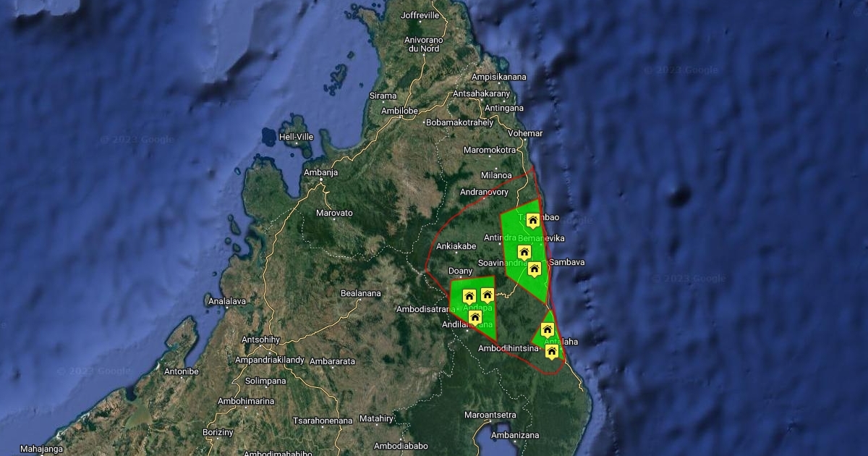Click the Andranovory place label
Image resolution: width=868 pixels, height=456 pixels.
(485, 193)
